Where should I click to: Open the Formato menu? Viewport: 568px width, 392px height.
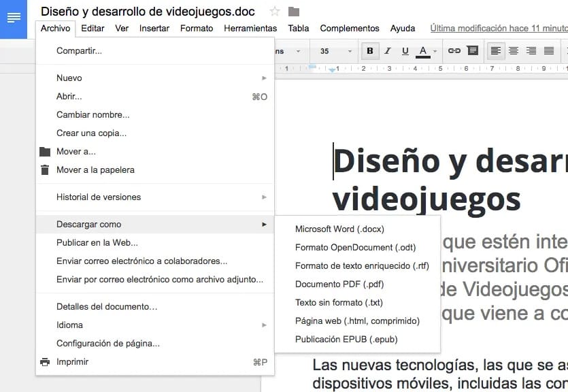[197, 29]
